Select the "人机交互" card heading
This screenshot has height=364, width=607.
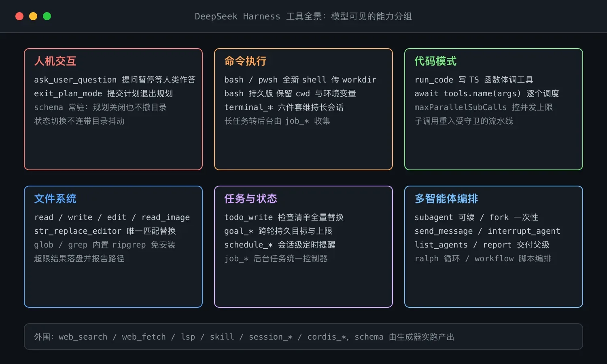[55, 61]
